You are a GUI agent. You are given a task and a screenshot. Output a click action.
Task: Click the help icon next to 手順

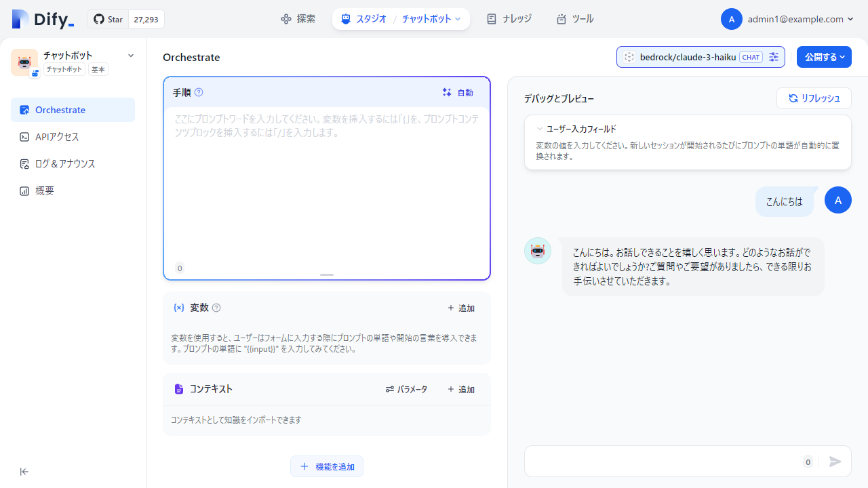(199, 92)
